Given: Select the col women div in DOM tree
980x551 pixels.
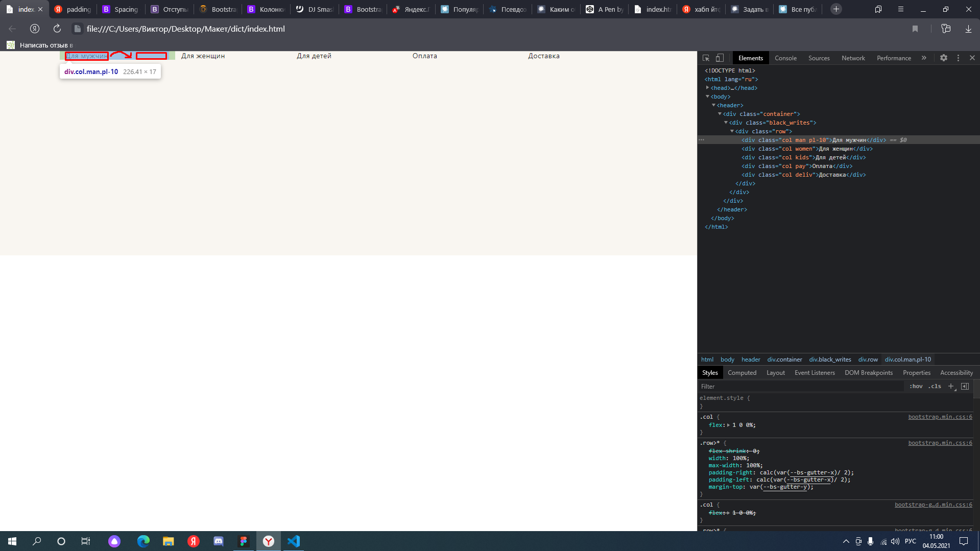Looking at the screenshot, I should coord(807,149).
